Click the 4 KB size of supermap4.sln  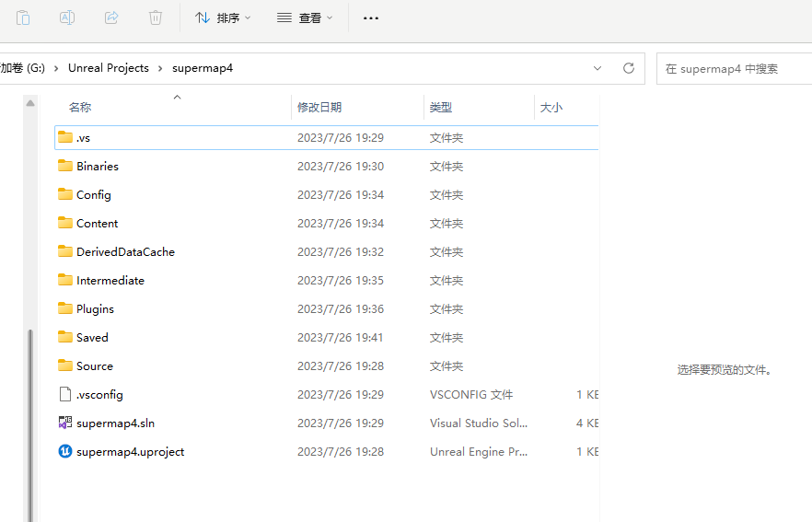click(587, 423)
